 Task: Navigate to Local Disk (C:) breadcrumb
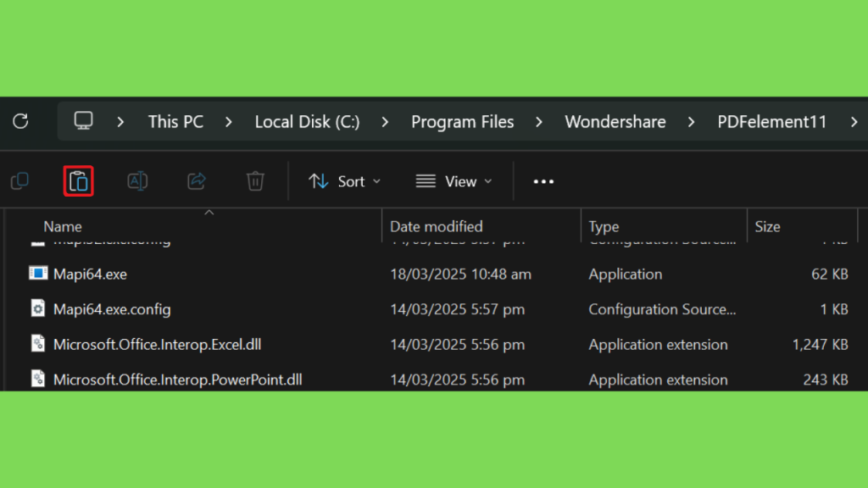point(307,122)
